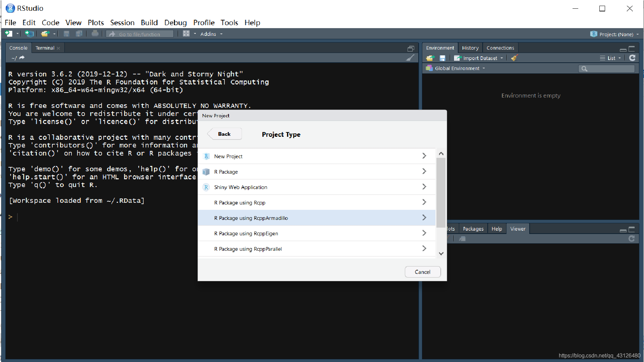Screen dimensions: 644x362
Task: Click the view current working directory arrow
Action: (22, 58)
